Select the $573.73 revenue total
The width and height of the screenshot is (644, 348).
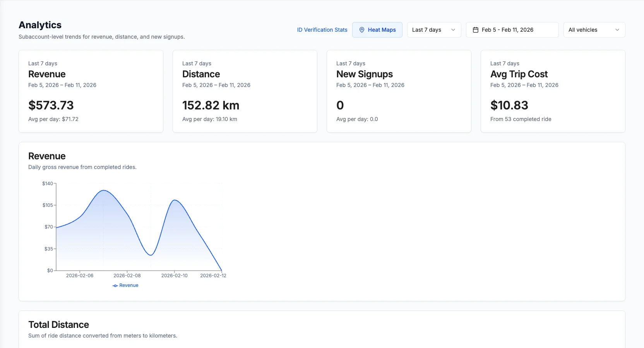51,105
